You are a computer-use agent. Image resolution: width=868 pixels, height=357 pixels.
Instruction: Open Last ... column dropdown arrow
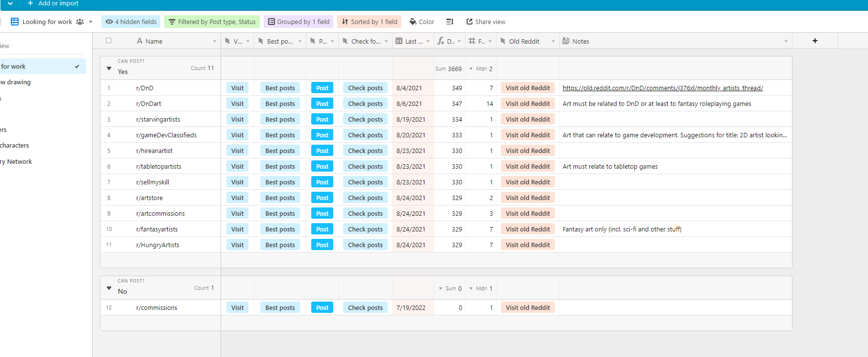pos(428,41)
